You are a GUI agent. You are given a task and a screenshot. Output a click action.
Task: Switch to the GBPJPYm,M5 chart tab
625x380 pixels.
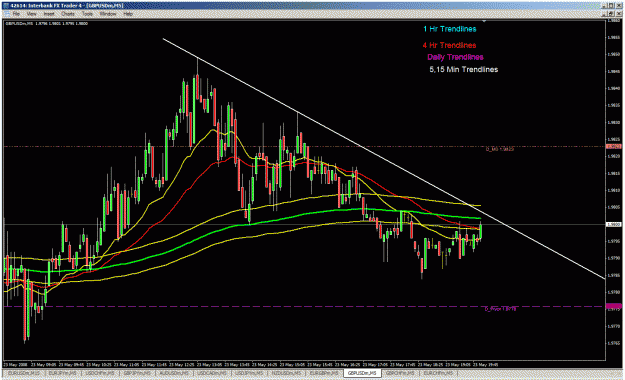click(138, 373)
